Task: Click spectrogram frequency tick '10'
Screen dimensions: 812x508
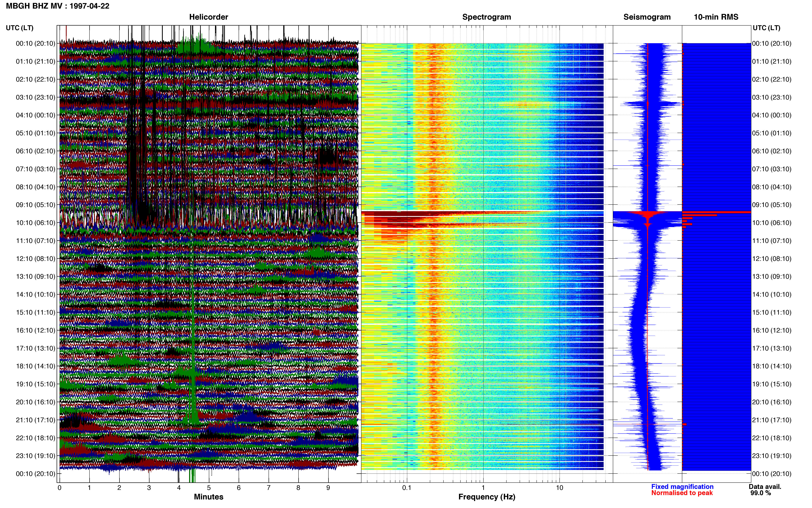Action: pyautogui.click(x=559, y=488)
